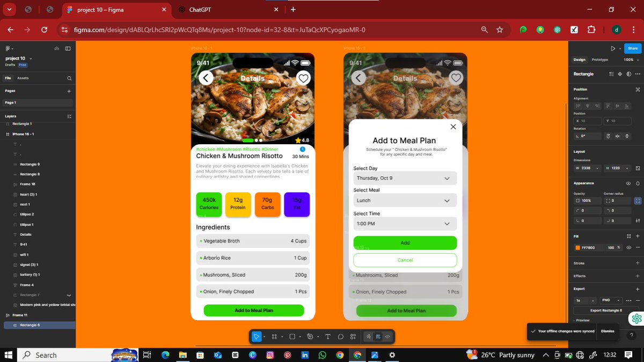644x362 pixels.
Task: Open blend mode droplet icon in Appearance
Action: click(638, 183)
